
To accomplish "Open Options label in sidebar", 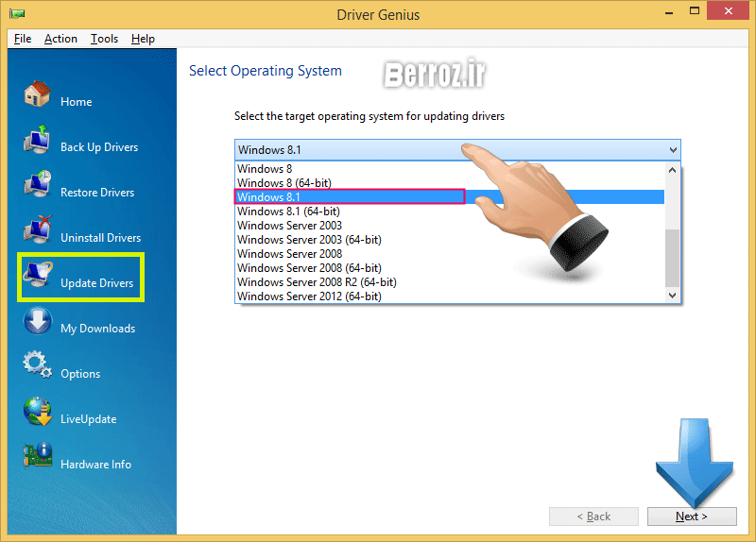I will 80,374.
